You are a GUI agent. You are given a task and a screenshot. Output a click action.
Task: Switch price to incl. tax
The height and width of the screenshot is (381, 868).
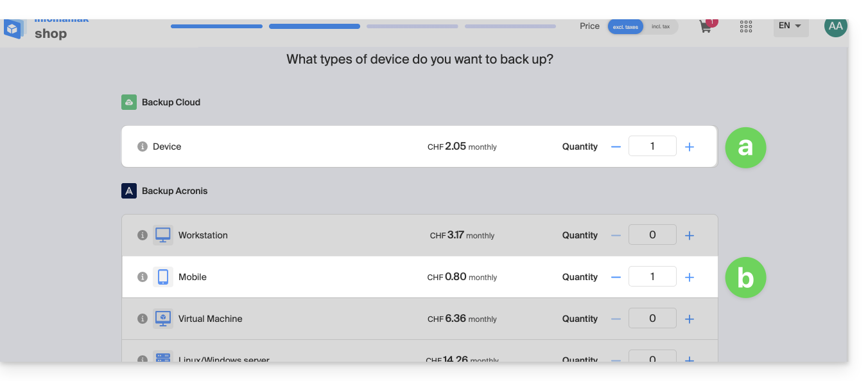(x=661, y=26)
